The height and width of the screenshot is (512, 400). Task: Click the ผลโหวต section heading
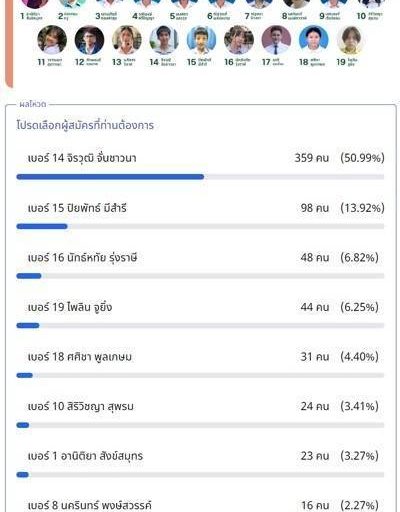click(33, 104)
